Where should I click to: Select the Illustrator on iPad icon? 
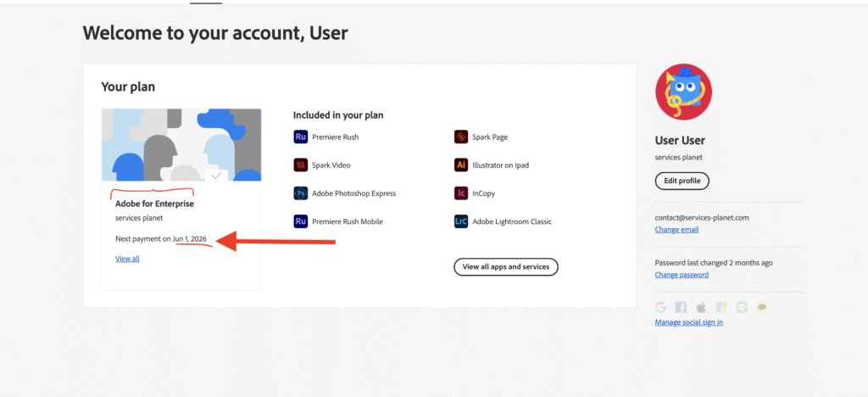(x=460, y=165)
